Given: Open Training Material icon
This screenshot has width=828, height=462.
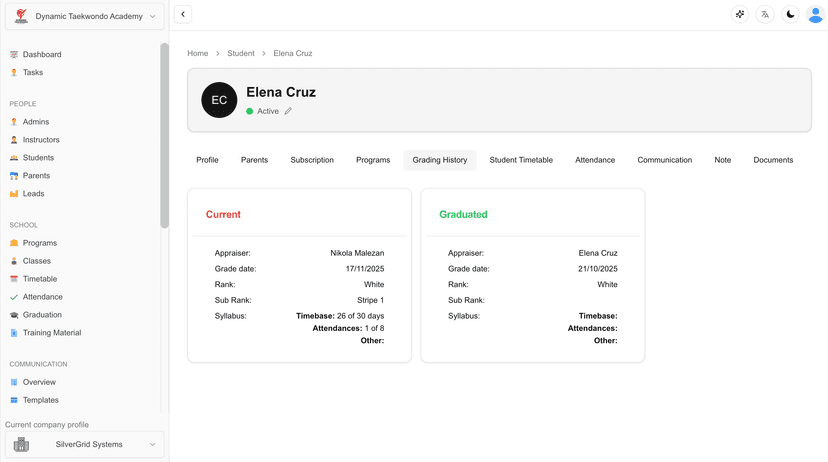Looking at the screenshot, I should [14, 333].
